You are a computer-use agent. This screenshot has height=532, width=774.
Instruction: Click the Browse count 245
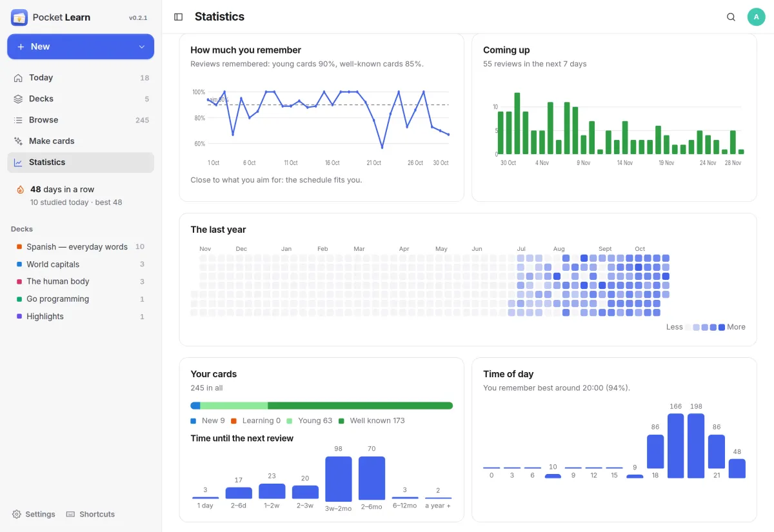[x=143, y=120]
